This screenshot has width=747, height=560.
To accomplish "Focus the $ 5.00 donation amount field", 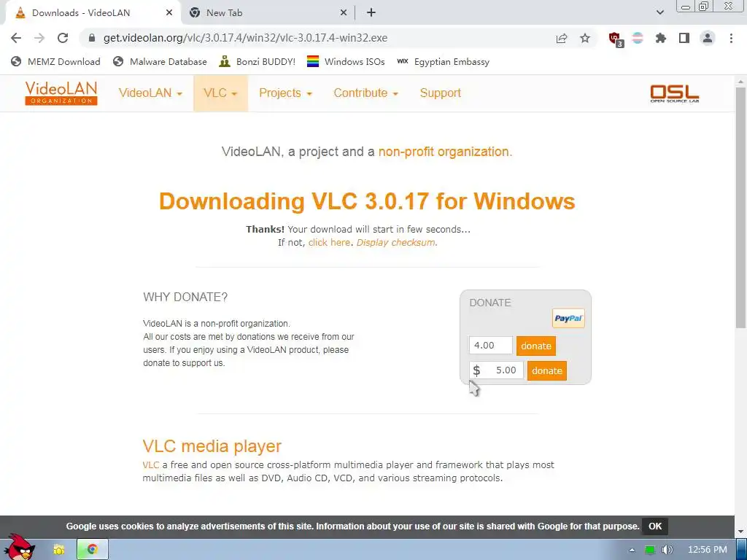I will (x=496, y=370).
